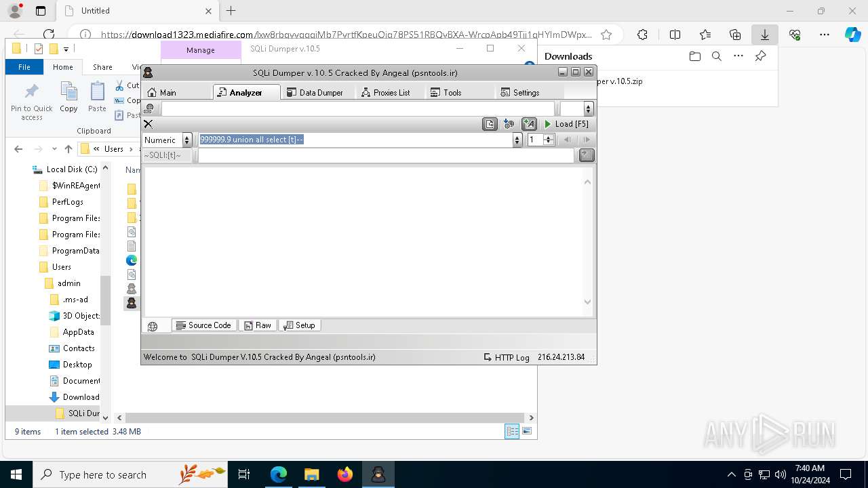
Task: Click the IP address 216.24.213.84 in status bar
Action: point(561,357)
